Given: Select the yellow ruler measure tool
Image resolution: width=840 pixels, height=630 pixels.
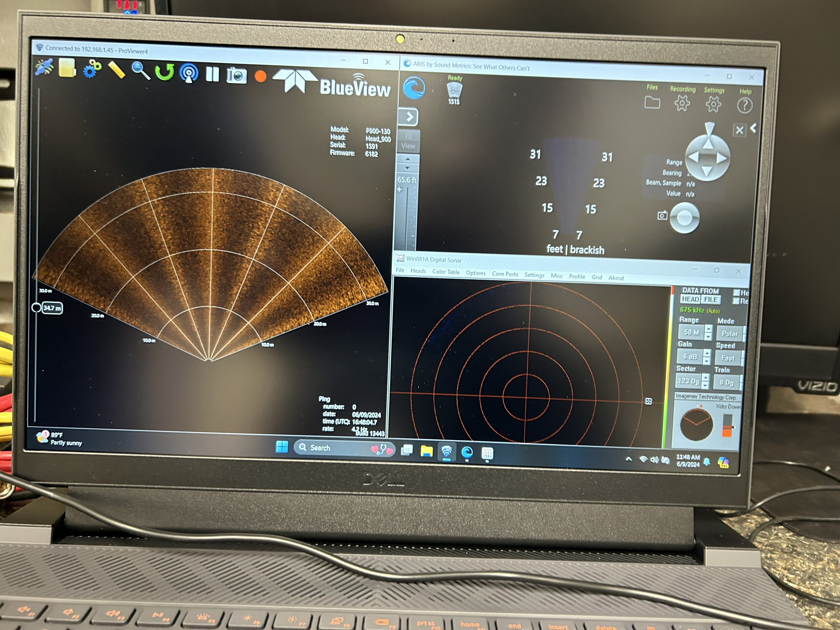Looking at the screenshot, I should point(116,70).
